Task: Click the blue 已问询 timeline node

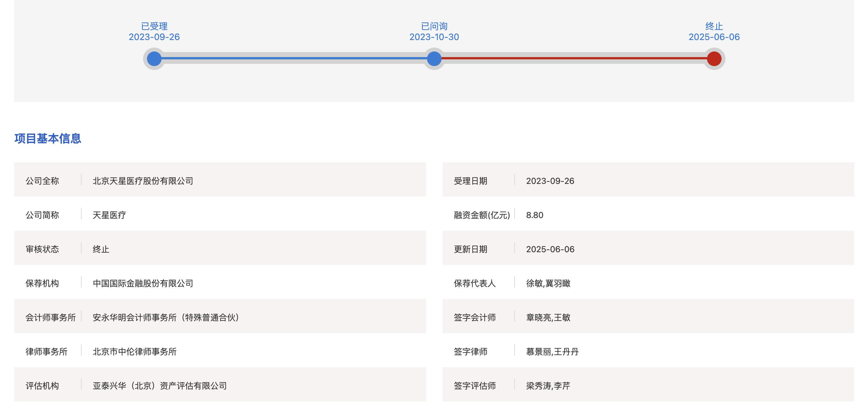Action: click(x=434, y=58)
